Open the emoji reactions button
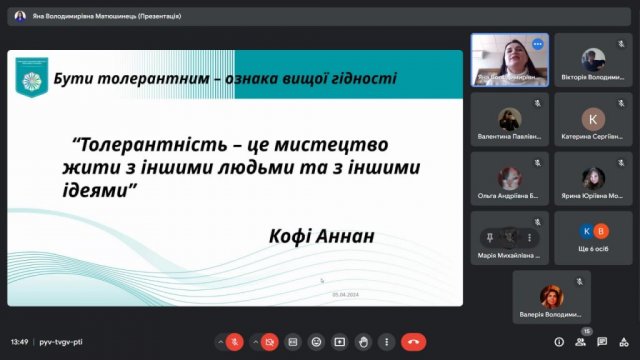This screenshot has width=640, height=360. point(316,342)
